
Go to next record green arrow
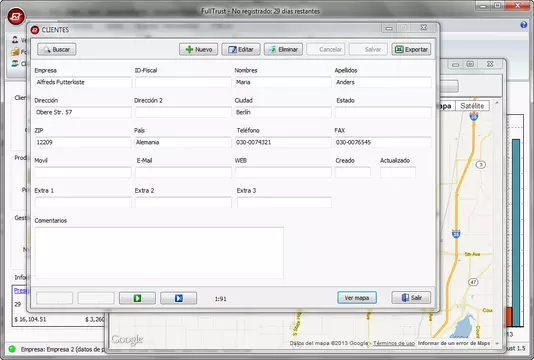pos(137,298)
